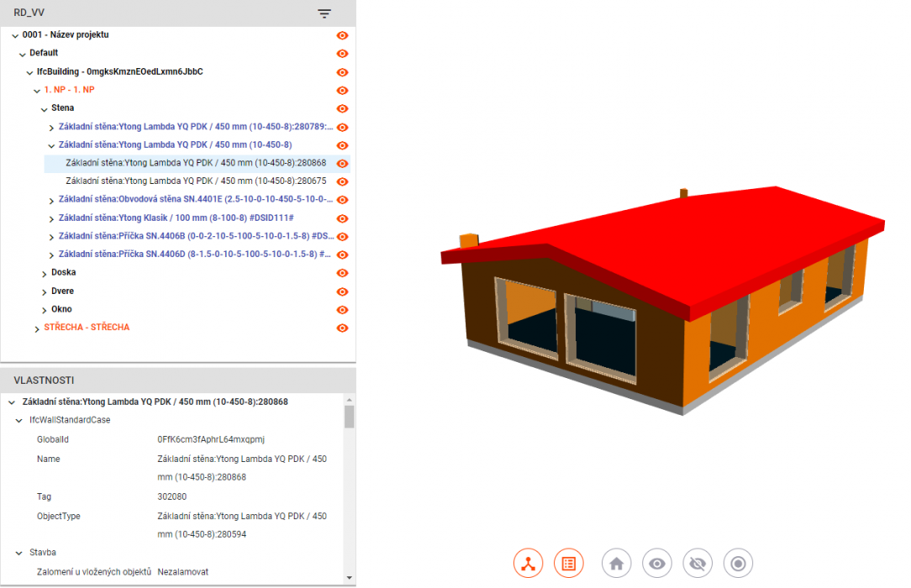Select the Okno tree label
Screen dimensions: 911x588
[x=61, y=309]
